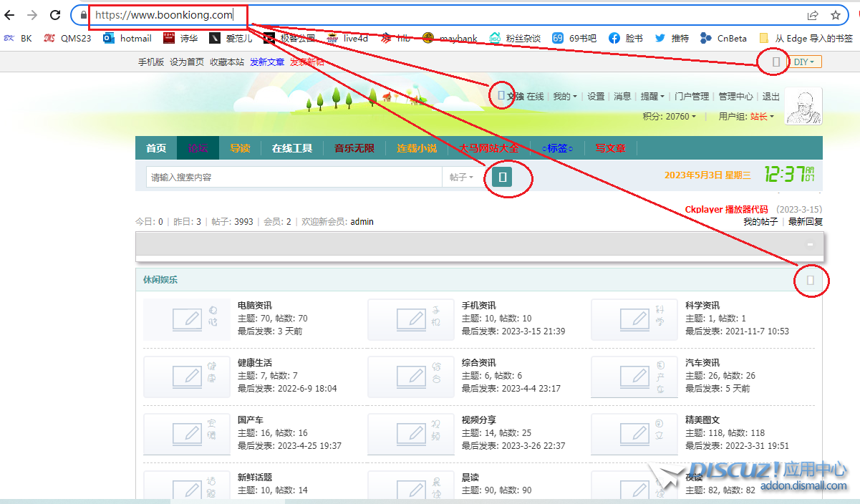Click the user avatar picture

click(x=803, y=106)
